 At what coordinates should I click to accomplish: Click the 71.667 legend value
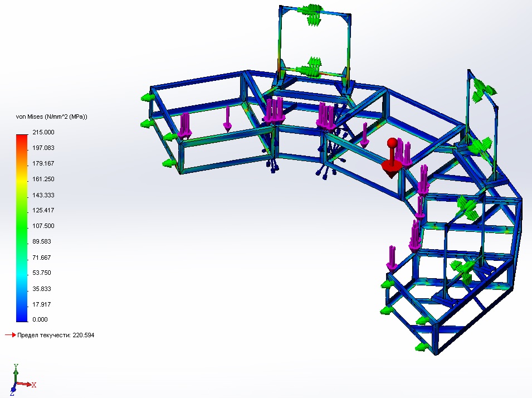point(41,258)
